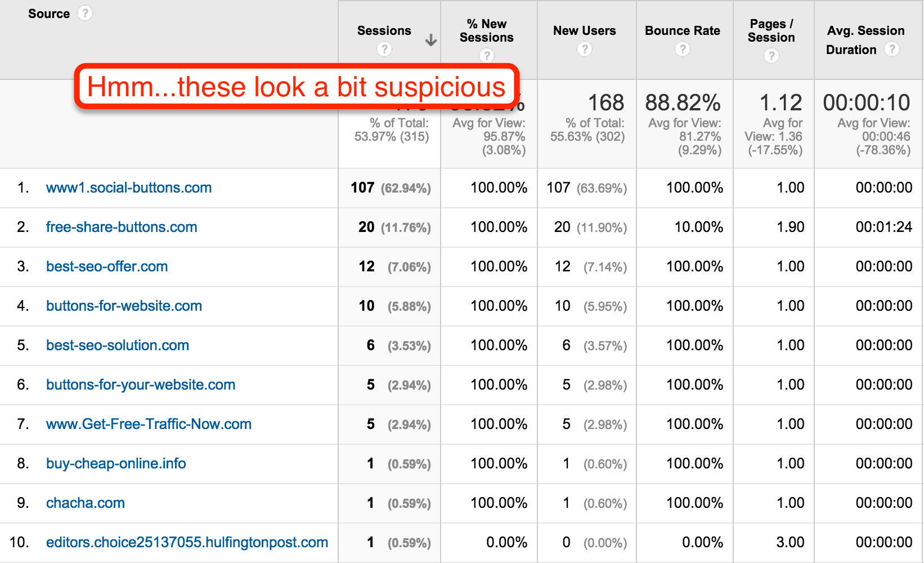
Task: Show the Bounce Rate help tooltip icon
Action: 683,49
